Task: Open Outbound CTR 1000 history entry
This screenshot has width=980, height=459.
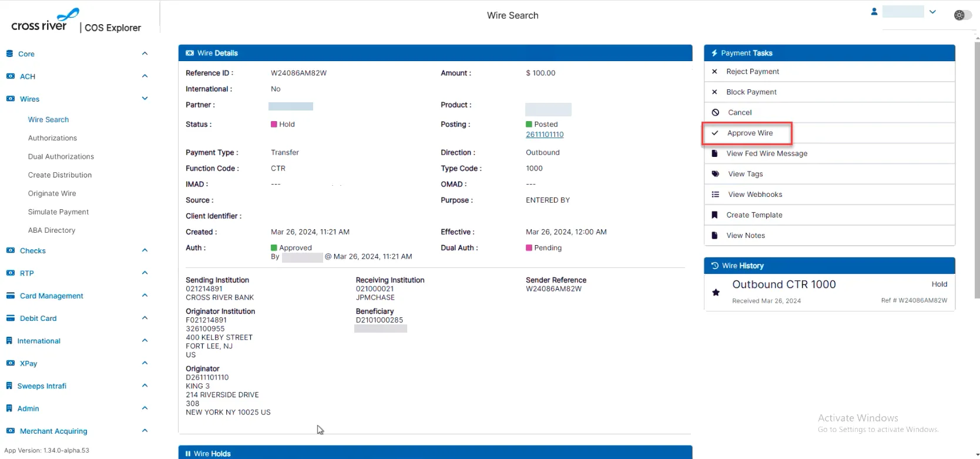Action: pos(830,292)
